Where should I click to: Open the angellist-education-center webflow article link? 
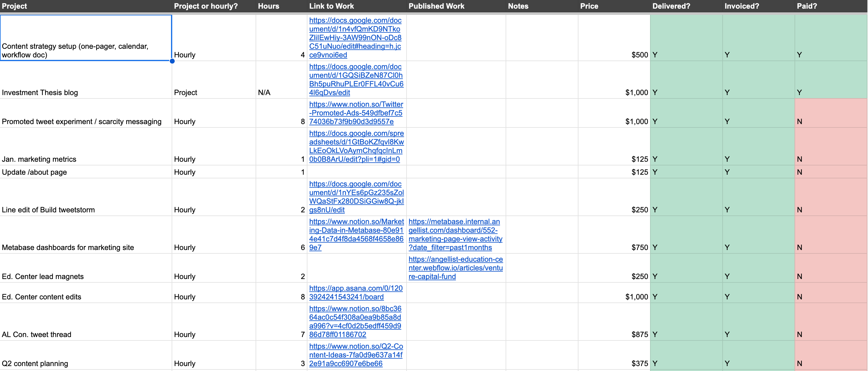(x=455, y=268)
